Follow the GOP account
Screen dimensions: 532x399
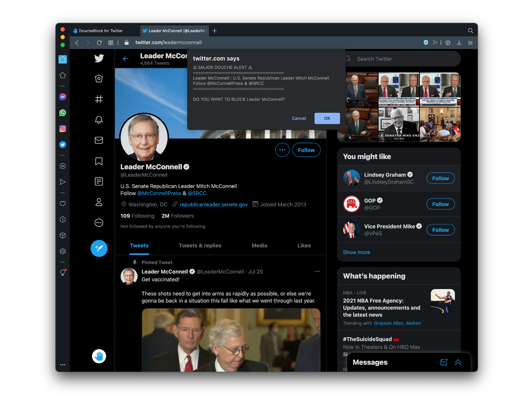440,204
